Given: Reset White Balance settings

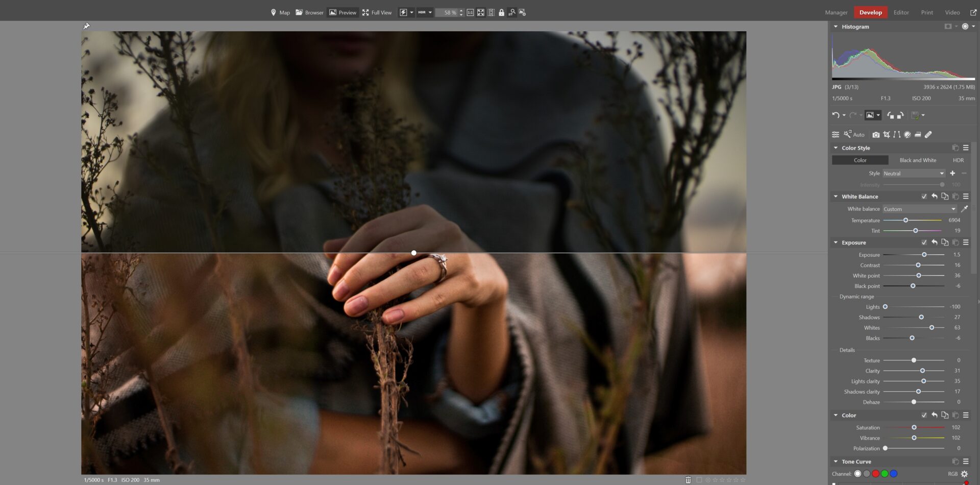Looking at the screenshot, I should (x=934, y=197).
